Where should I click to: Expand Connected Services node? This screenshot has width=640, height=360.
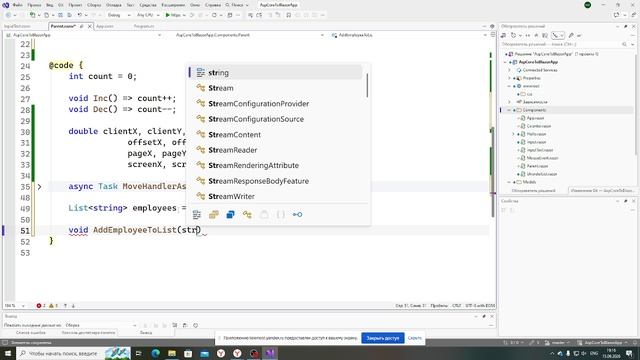pos(509,70)
